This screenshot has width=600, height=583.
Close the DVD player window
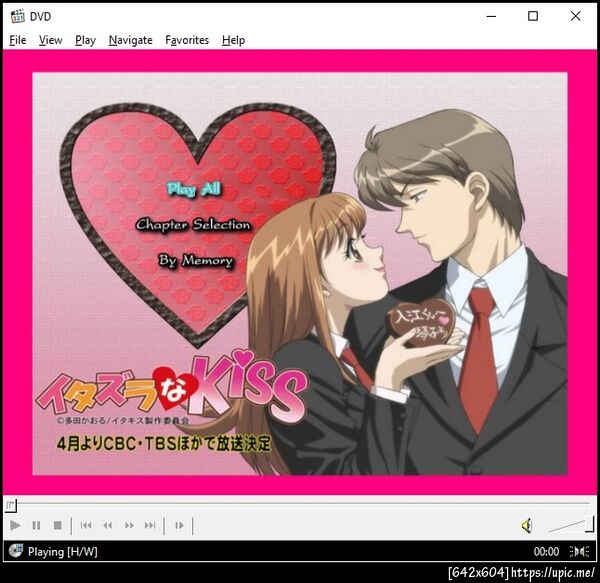pos(576,16)
